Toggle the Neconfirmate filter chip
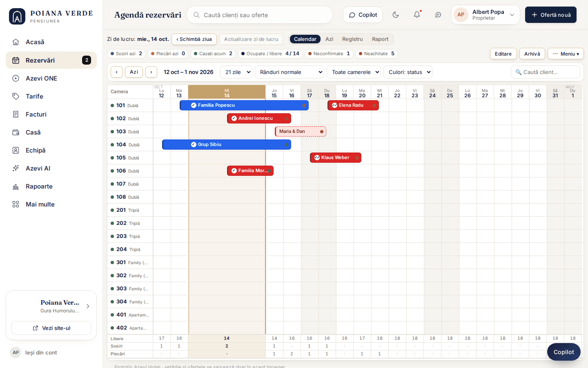The image size is (588, 368). (x=329, y=54)
